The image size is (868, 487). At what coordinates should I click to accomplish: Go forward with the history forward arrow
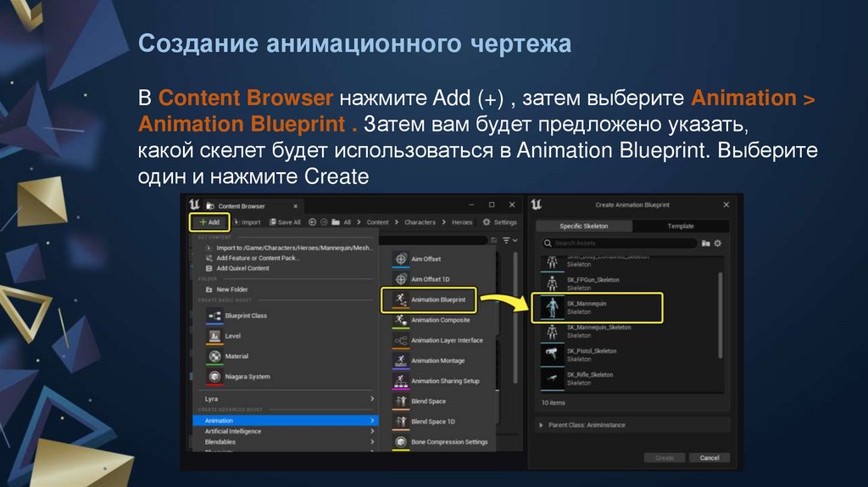324,222
